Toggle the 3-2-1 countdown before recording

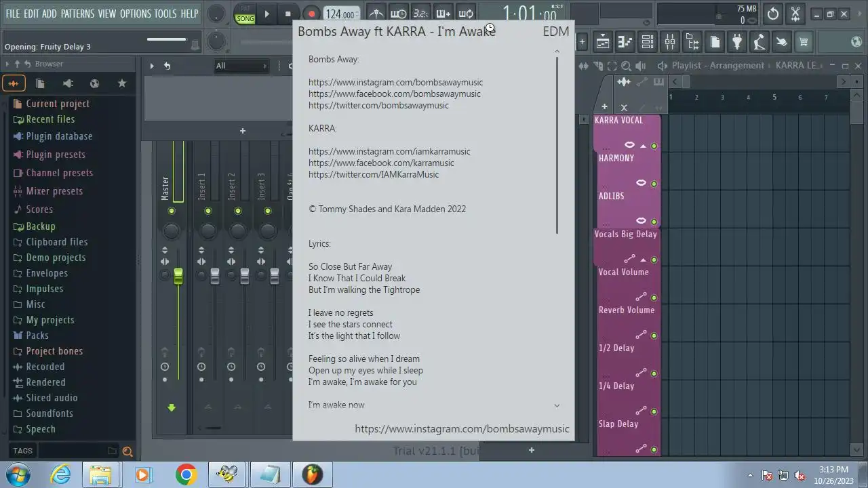[x=420, y=14]
